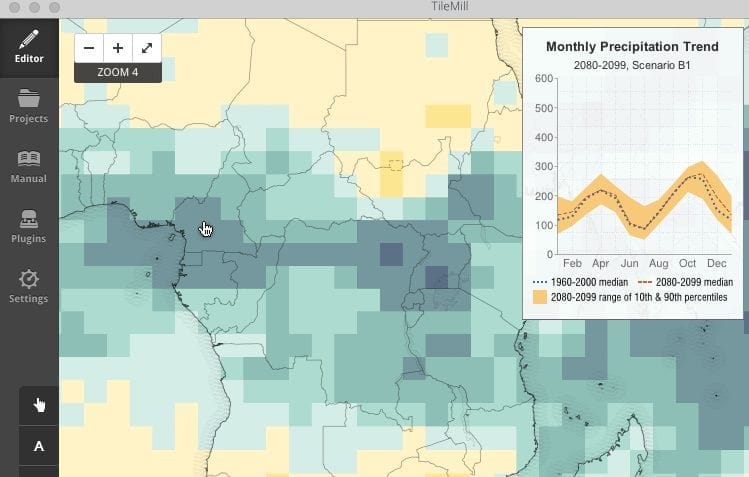
Task: Zoom in with the plus button
Action: [118, 48]
